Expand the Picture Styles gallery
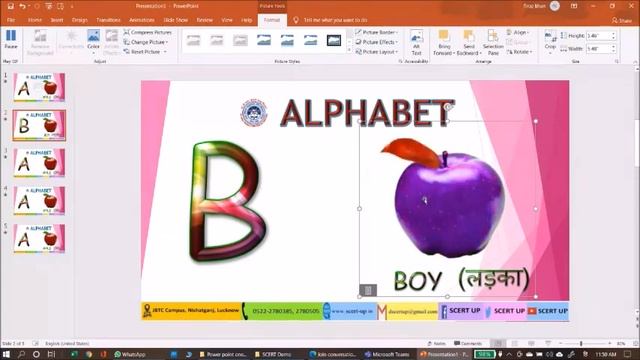 349,50
